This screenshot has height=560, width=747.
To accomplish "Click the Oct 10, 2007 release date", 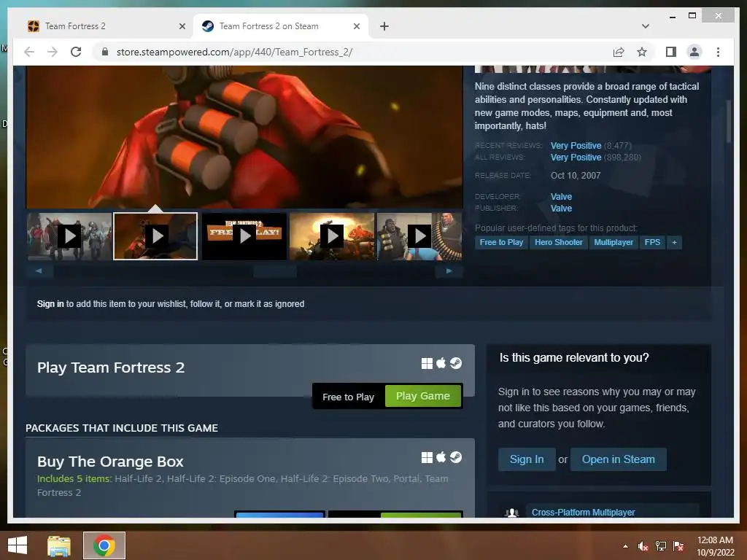I will point(576,176).
